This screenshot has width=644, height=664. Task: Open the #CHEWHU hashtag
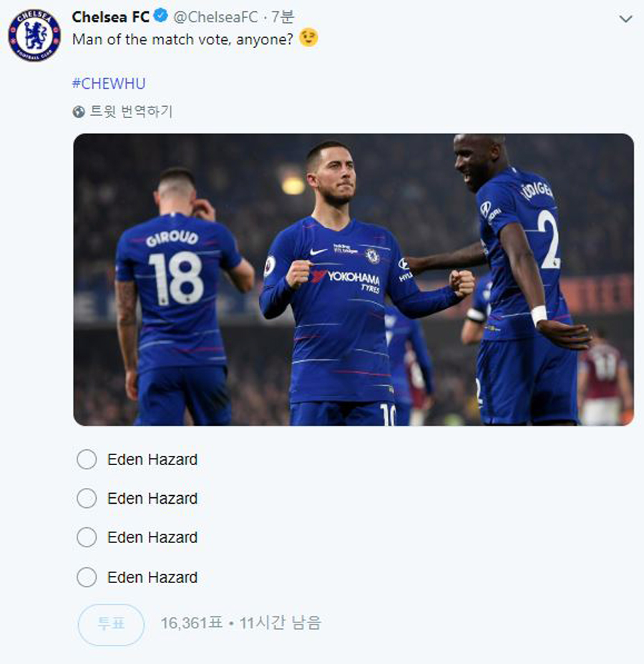(x=109, y=83)
